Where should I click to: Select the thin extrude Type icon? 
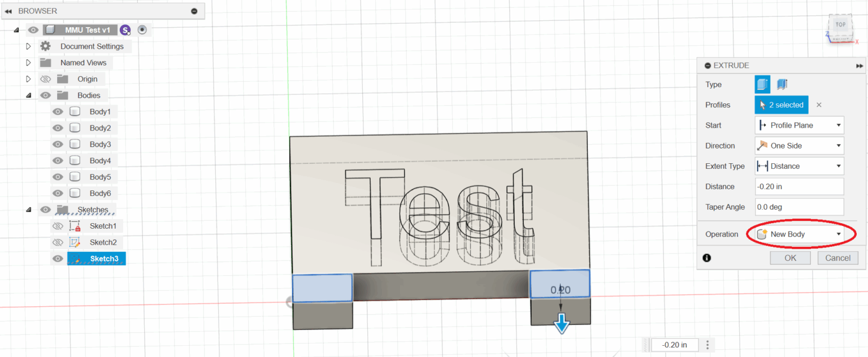[782, 84]
